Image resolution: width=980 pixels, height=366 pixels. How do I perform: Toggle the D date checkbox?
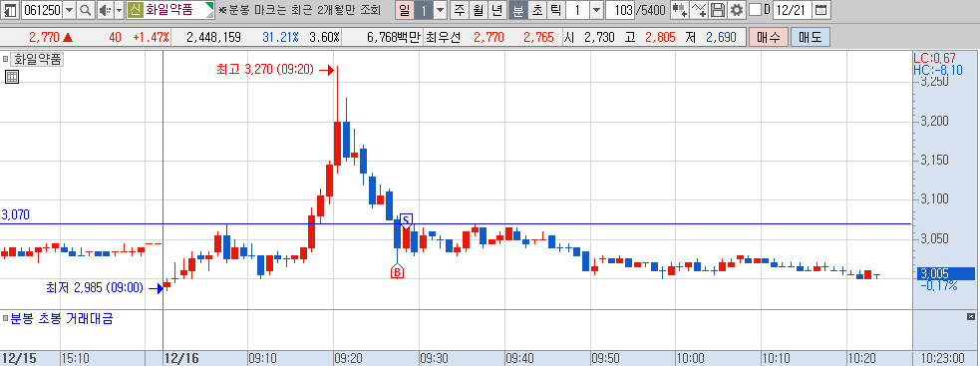[755, 10]
